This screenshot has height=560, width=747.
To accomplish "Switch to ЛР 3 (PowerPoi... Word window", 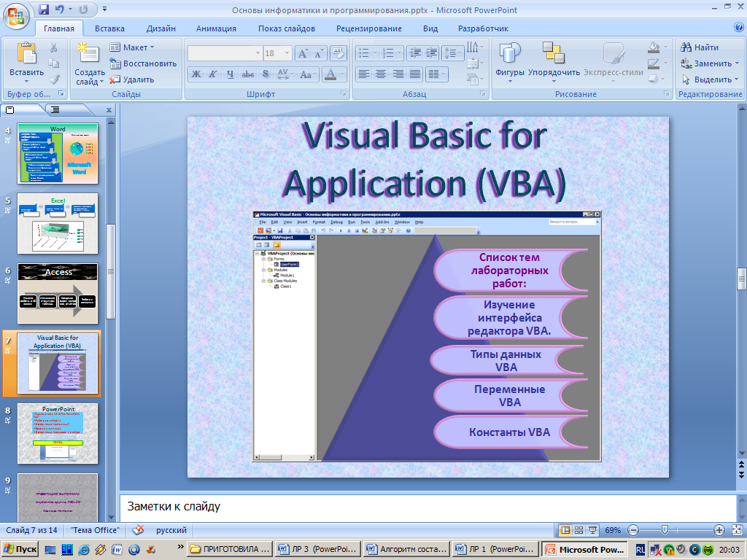I will (x=318, y=549).
